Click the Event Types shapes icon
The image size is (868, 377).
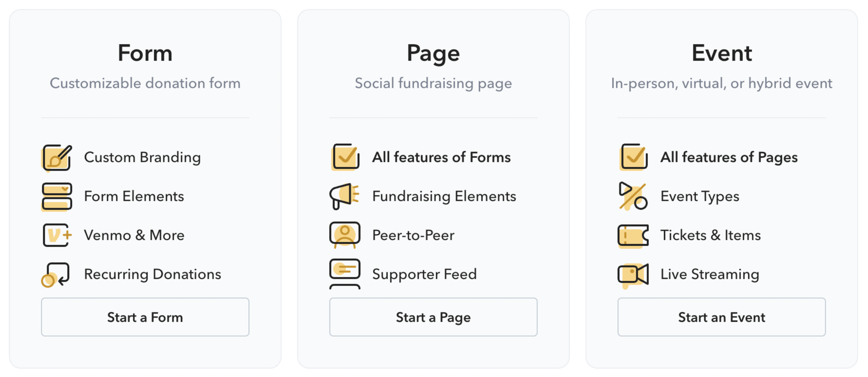pyautogui.click(x=633, y=196)
